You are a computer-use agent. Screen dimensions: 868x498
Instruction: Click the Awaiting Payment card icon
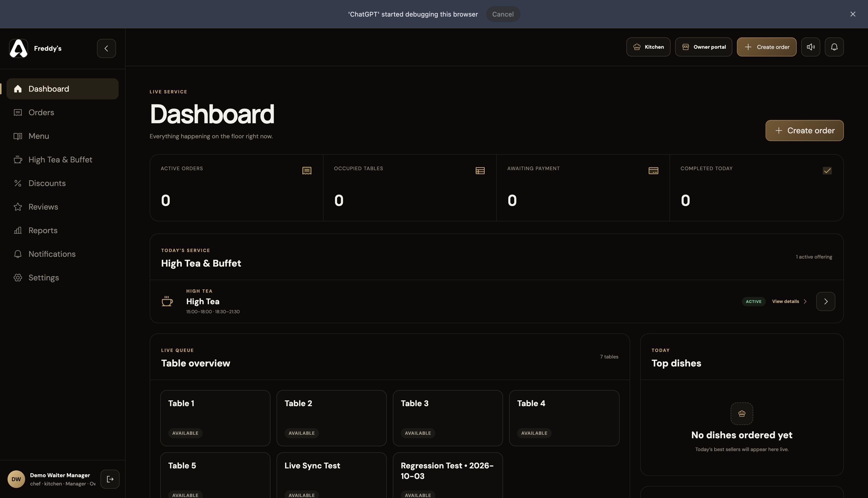[x=653, y=171]
